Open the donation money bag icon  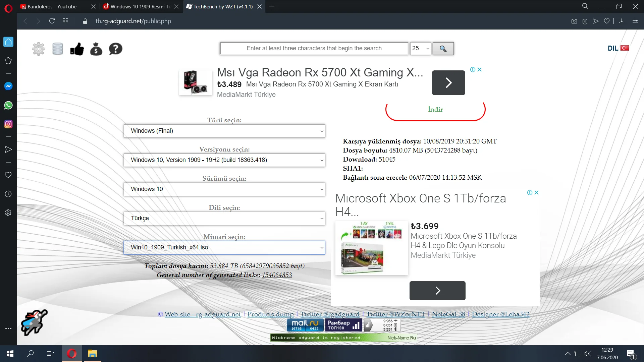click(x=96, y=49)
